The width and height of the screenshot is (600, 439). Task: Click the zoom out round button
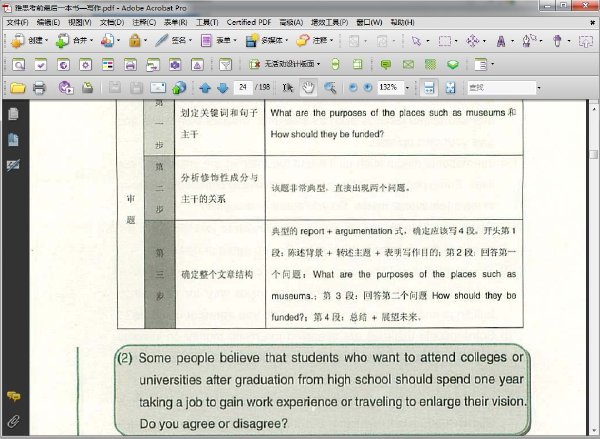tap(353, 88)
